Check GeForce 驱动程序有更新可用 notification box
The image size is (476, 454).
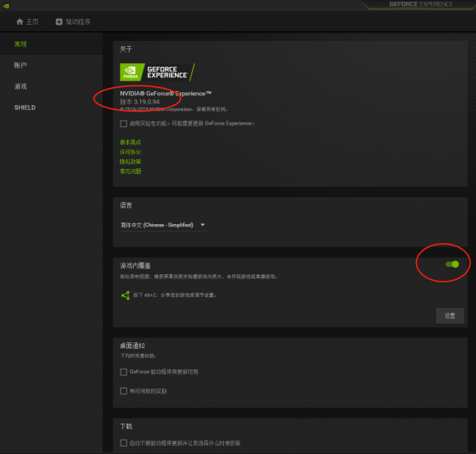(x=123, y=372)
